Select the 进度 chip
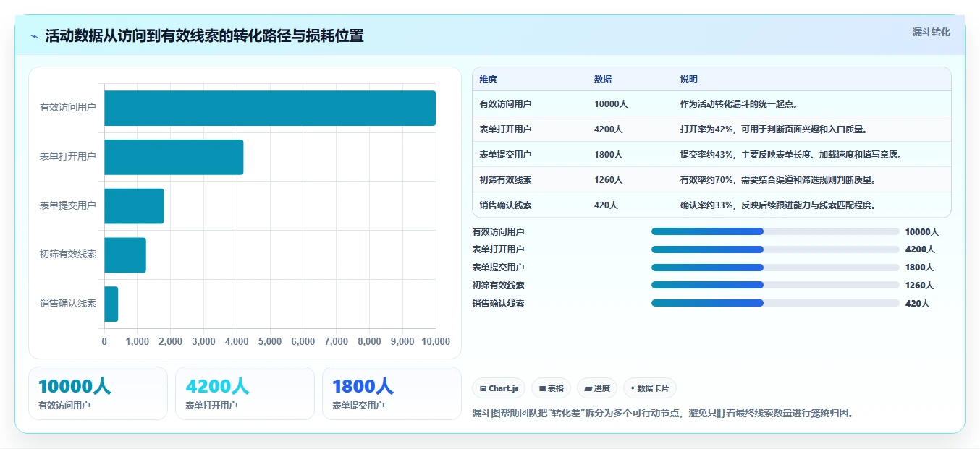The width and height of the screenshot is (980, 449). click(597, 388)
